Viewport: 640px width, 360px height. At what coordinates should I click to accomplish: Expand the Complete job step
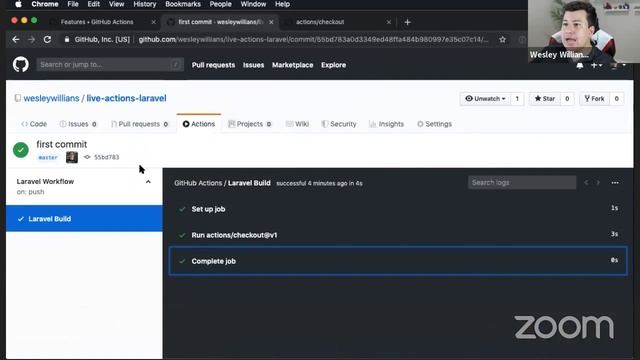[398, 261]
